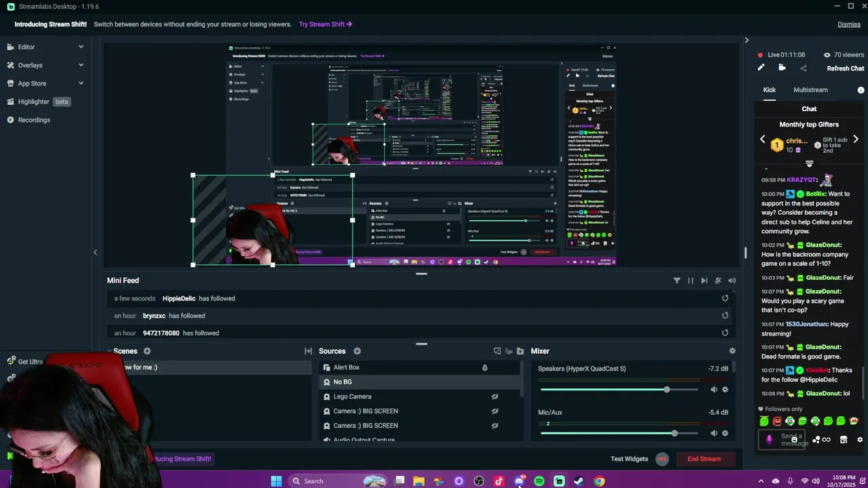Open the Highlighter beta section
868x488 pixels.
pos(39,102)
